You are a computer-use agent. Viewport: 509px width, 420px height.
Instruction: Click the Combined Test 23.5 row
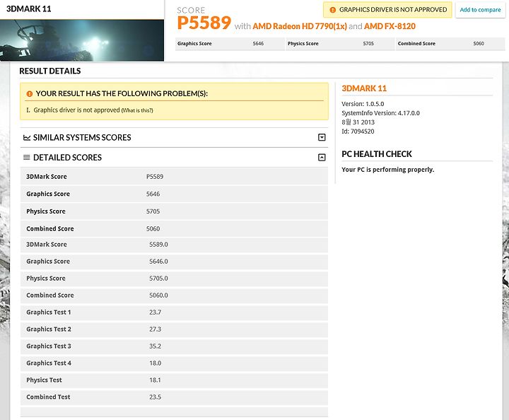pos(174,397)
